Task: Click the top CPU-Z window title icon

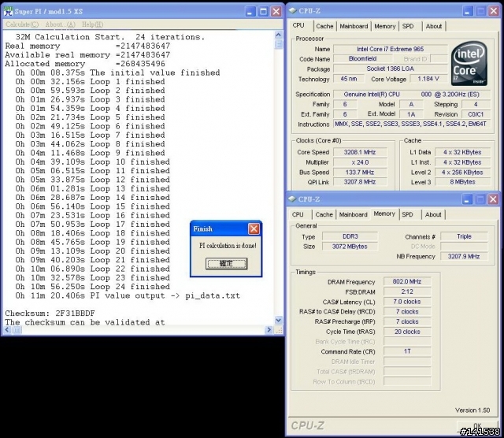Action: pyautogui.click(x=292, y=10)
